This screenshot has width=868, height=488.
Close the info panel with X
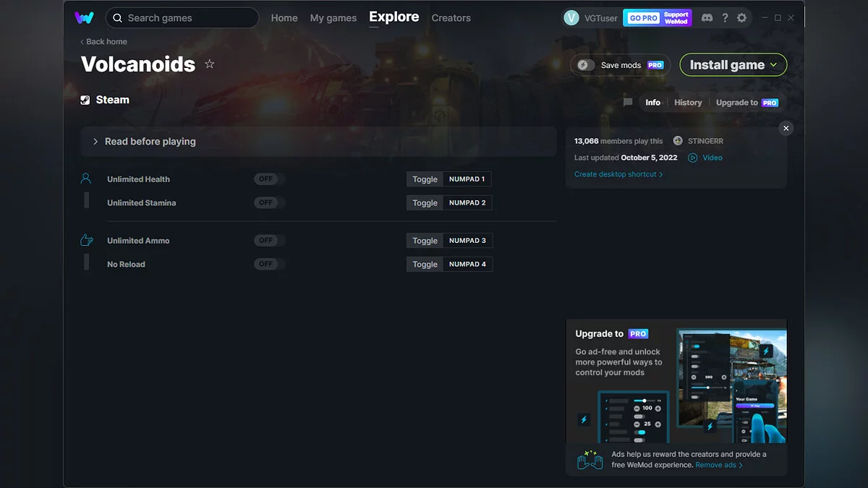pyautogui.click(x=786, y=128)
